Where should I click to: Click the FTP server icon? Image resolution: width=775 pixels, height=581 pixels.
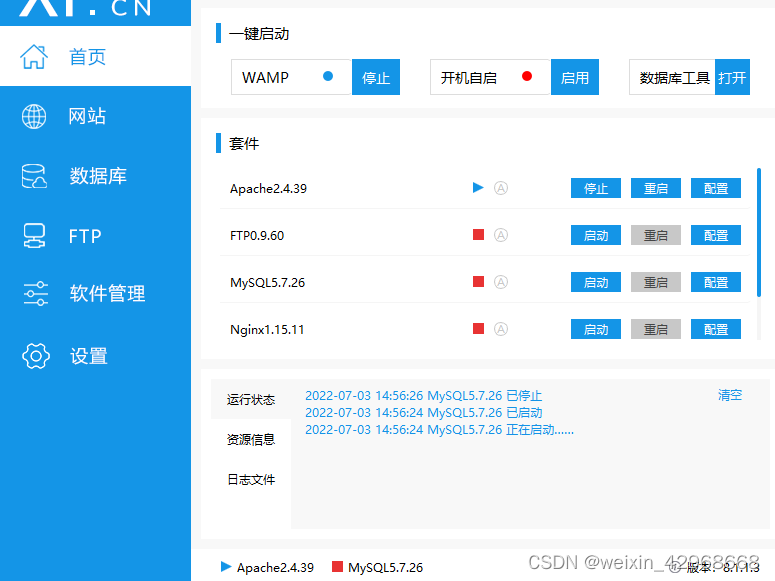[34, 235]
